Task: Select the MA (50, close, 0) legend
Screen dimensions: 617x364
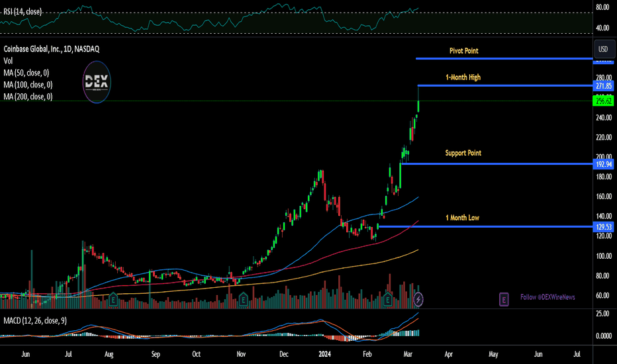Action: click(26, 73)
